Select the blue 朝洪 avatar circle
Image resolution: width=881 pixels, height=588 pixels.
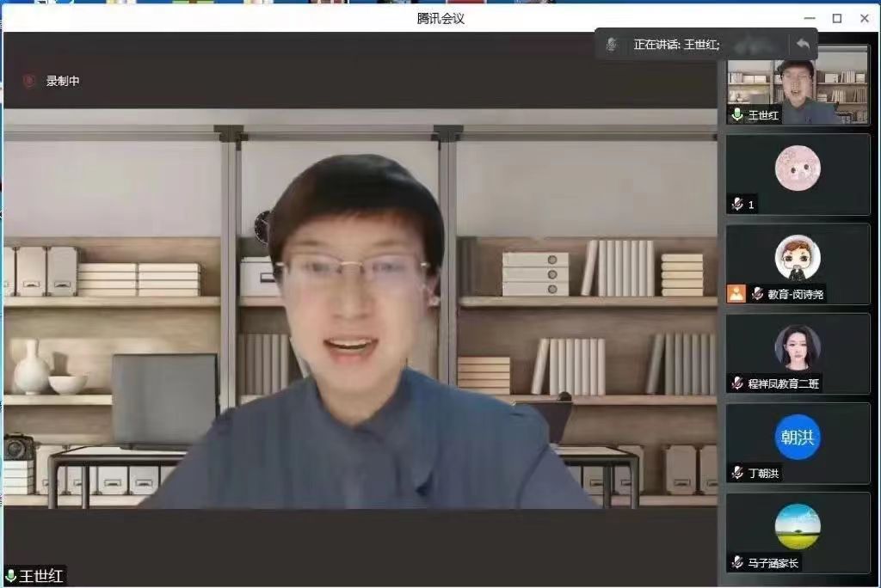(x=798, y=437)
